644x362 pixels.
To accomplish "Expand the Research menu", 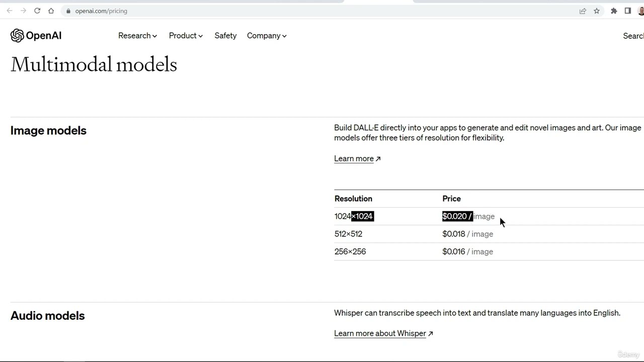I will click(x=137, y=36).
